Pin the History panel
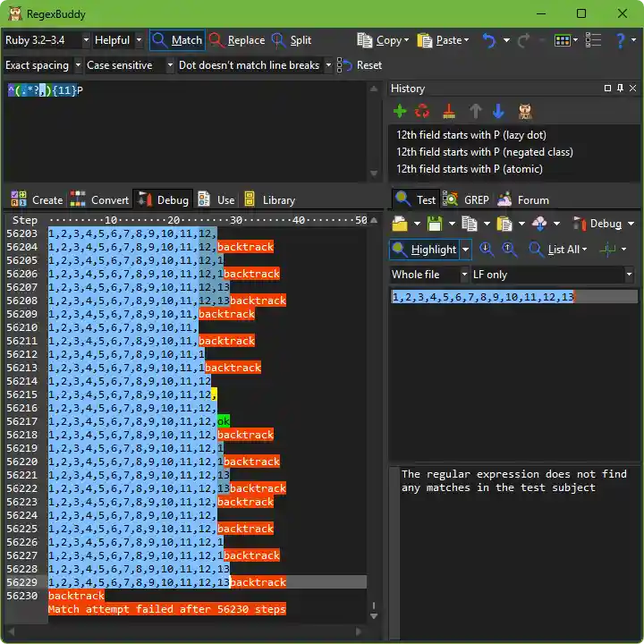 (620, 89)
